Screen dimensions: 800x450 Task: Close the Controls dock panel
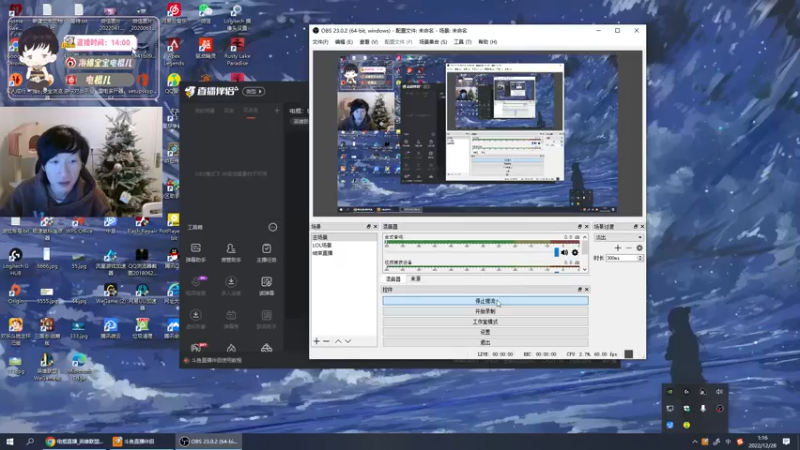[586, 289]
